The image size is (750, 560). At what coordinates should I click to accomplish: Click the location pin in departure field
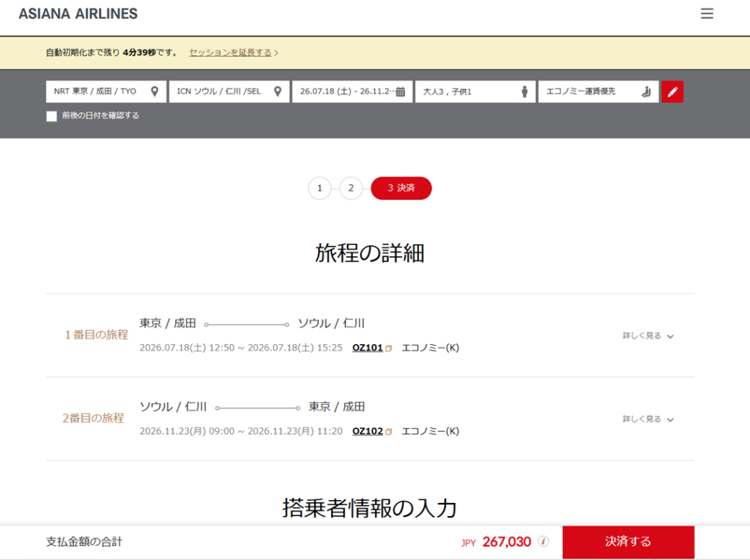coord(155,92)
